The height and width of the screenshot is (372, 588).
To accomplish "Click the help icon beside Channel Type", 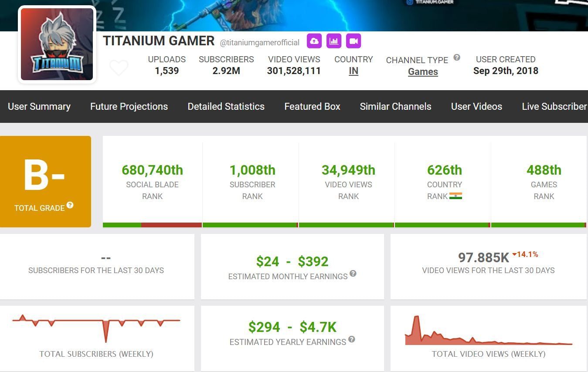I will point(457,57).
